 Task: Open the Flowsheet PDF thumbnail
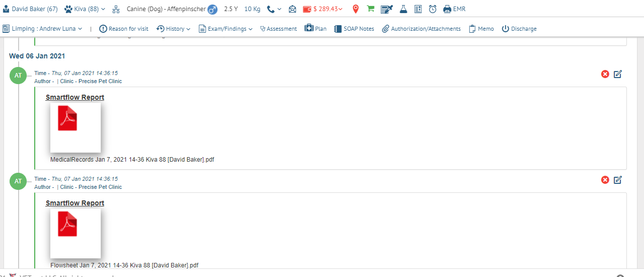pos(76,233)
